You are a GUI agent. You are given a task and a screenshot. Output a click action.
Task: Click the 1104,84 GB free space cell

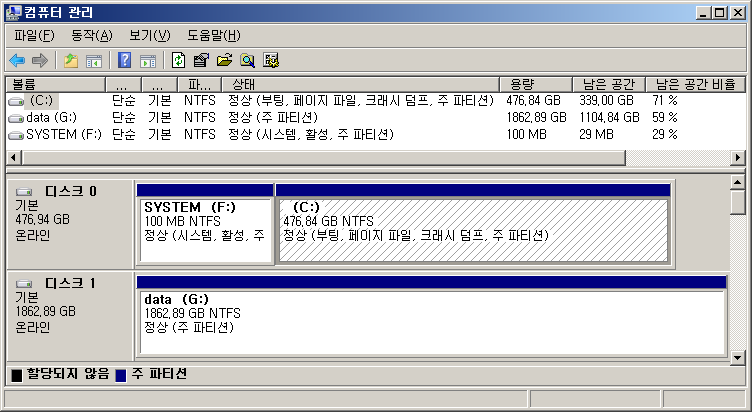pos(609,118)
